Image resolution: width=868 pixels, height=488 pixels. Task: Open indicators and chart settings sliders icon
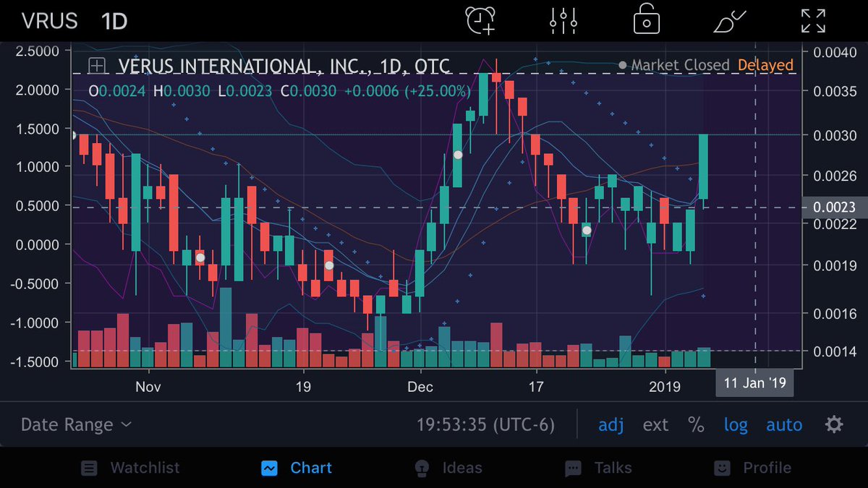(563, 20)
